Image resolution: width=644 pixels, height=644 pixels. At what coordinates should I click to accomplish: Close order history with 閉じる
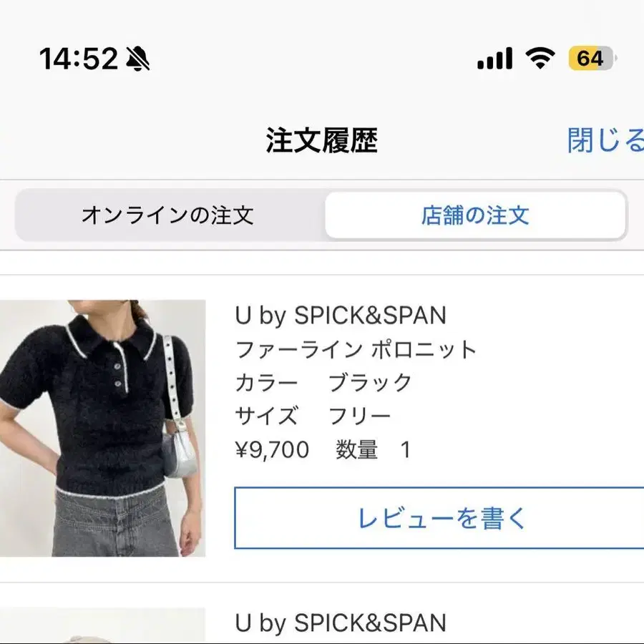coord(605,140)
